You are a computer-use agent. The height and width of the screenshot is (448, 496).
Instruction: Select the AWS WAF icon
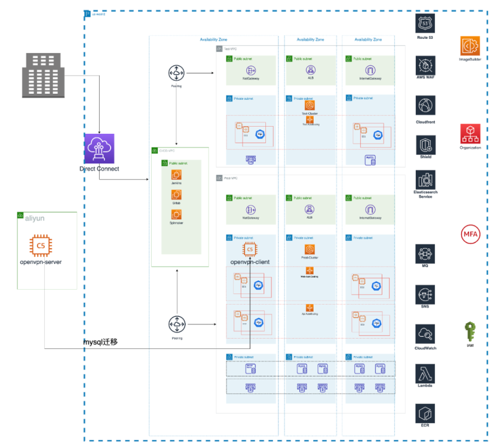425,66
